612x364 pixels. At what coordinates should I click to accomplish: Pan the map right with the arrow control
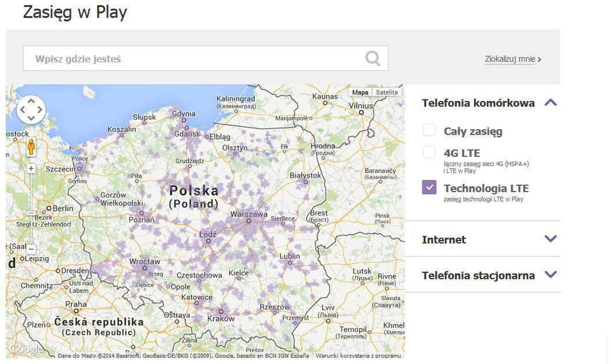click(x=39, y=110)
